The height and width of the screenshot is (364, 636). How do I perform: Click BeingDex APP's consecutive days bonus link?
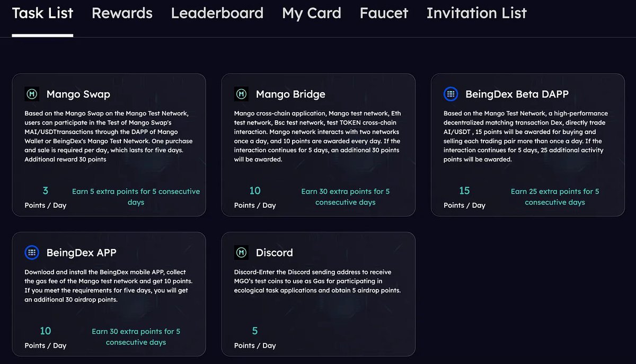click(136, 336)
